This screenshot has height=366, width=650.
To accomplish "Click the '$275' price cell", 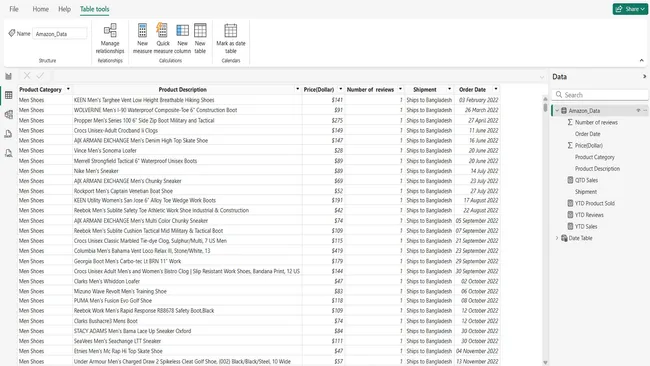I will [323, 120].
